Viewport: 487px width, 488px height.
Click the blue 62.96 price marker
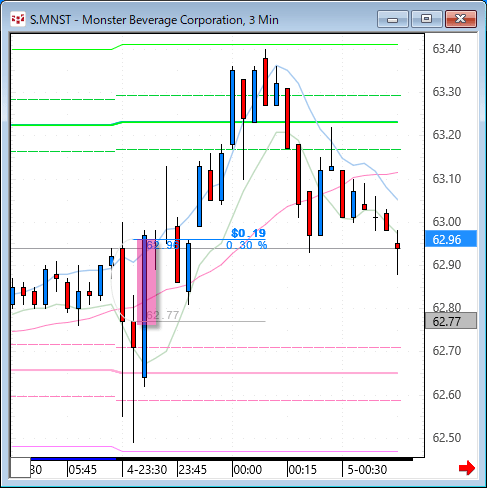[x=451, y=239]
